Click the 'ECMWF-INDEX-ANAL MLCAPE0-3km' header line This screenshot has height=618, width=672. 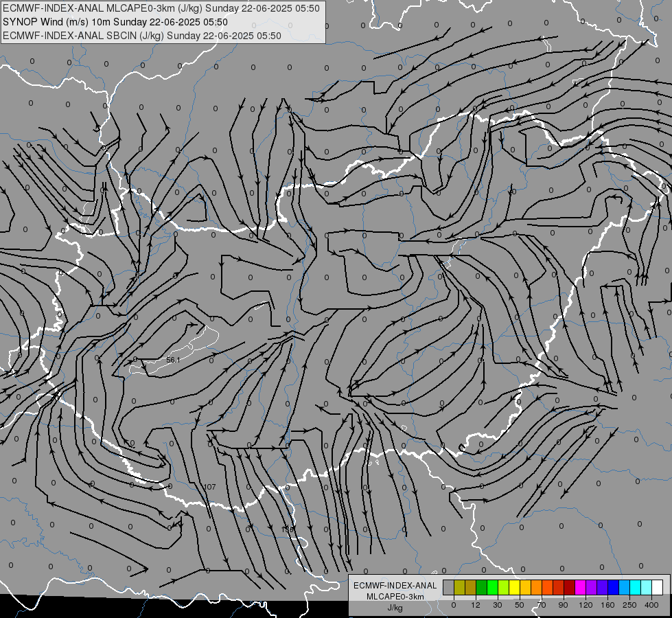(x=161, y=8)
